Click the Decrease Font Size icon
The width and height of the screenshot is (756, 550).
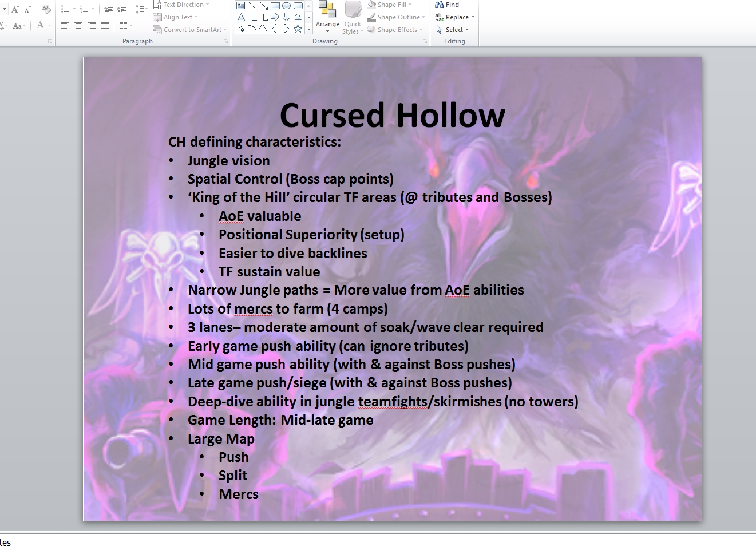(x=27, y=9)
